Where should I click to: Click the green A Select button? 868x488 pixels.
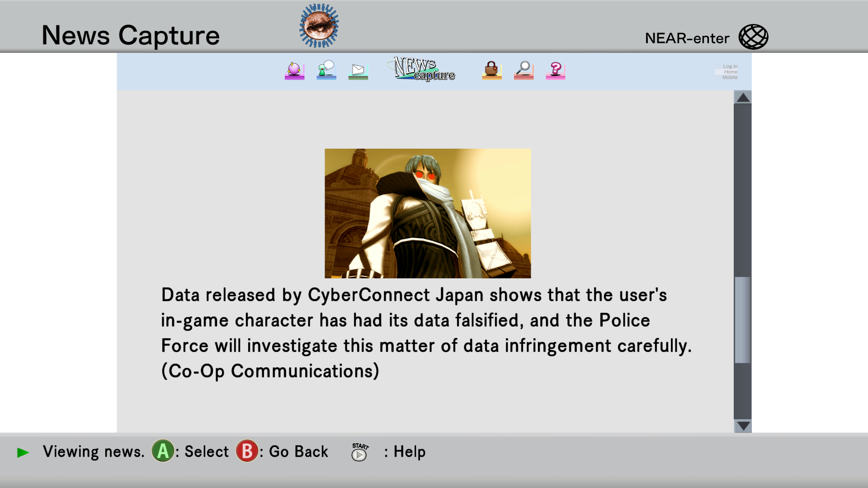pyautogui.click(x=163, y=451)
